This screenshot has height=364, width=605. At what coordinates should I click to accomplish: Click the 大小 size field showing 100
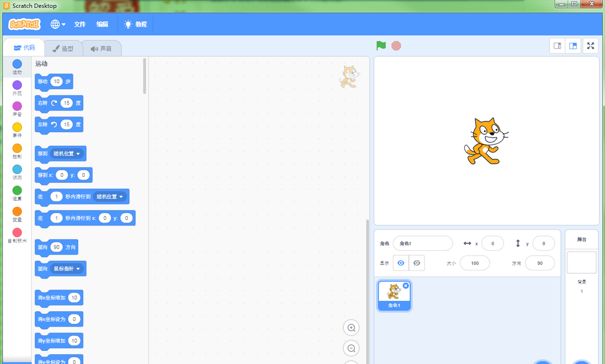tap(474, 263)
